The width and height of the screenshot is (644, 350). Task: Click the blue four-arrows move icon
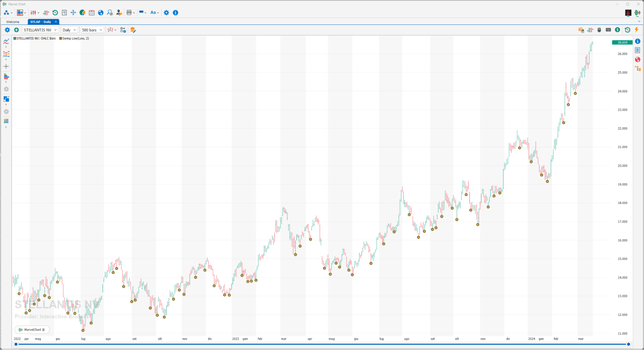coord(73,13)
